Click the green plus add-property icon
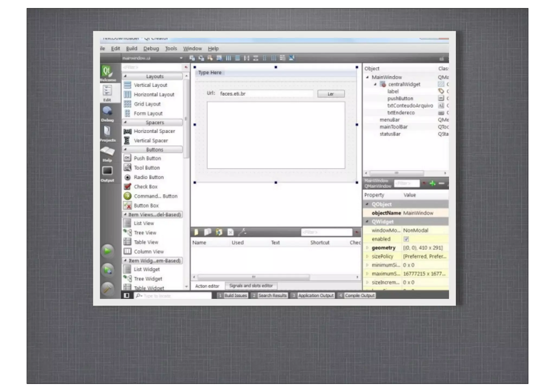 click(x=433, y=183)
